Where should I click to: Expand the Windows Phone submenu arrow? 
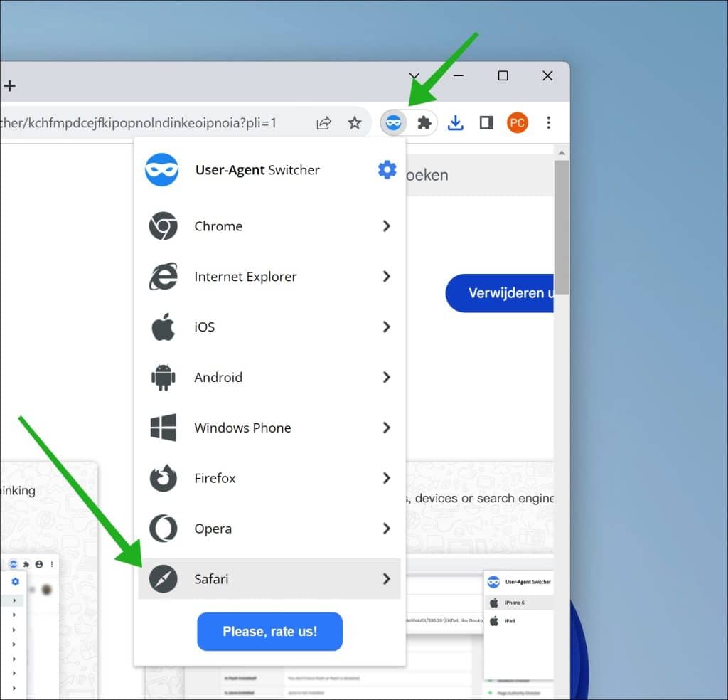[x=386, y=428]
